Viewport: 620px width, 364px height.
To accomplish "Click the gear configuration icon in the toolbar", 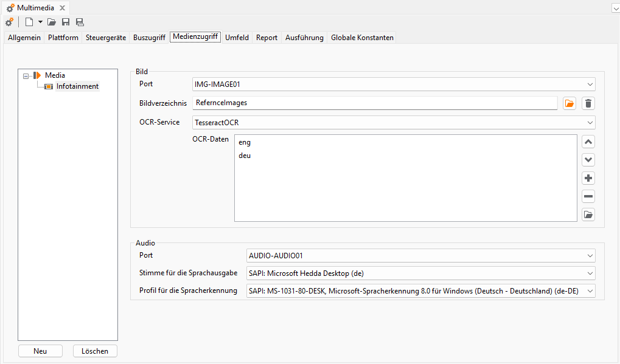I will [9, 22].
